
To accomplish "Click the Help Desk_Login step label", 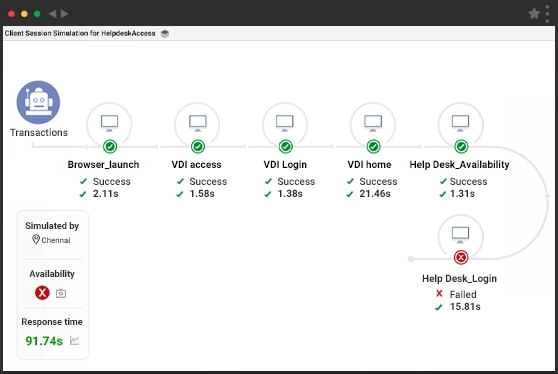I will (x=459, y=279).
